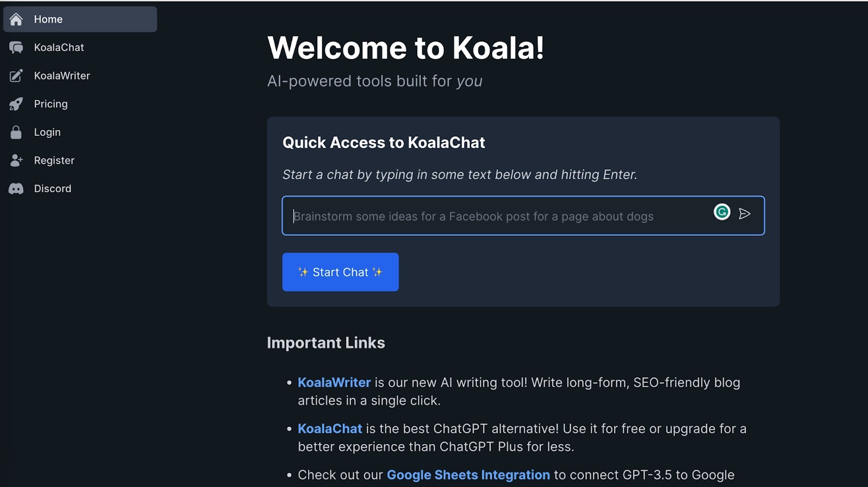Image resolution: width=868 pixels, height=487 pixels.
Task: Click the Grammarly icon in the chat box
Action: (722, 212)
